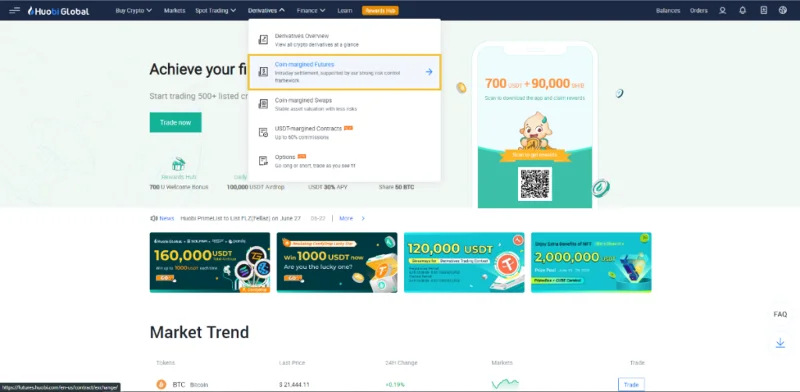This screenshot has height=392, width=800.
Task: Click the 24H Change column header
Action: point(401,363)
